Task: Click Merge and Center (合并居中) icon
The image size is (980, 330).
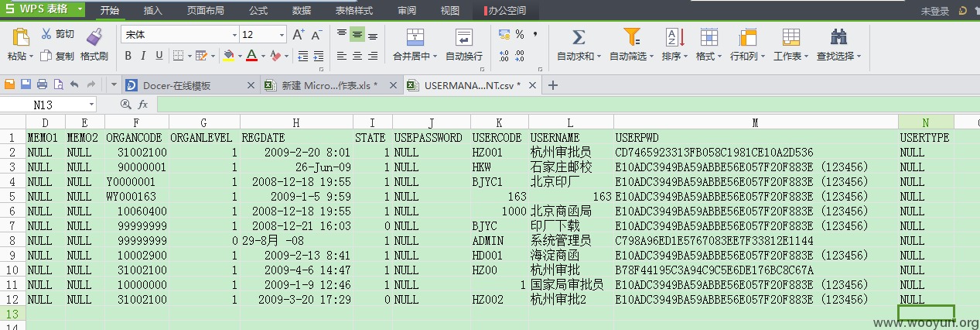Action: 415,37
